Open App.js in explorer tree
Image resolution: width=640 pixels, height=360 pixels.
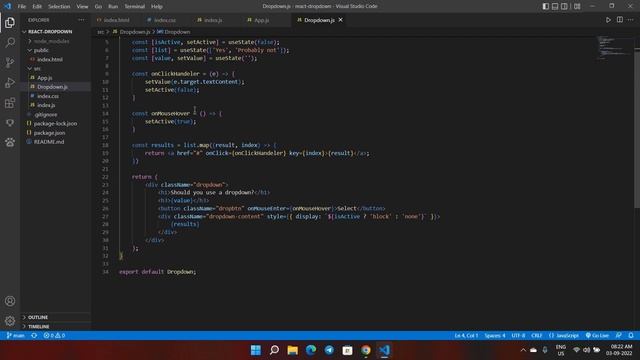tap(44, 78)
